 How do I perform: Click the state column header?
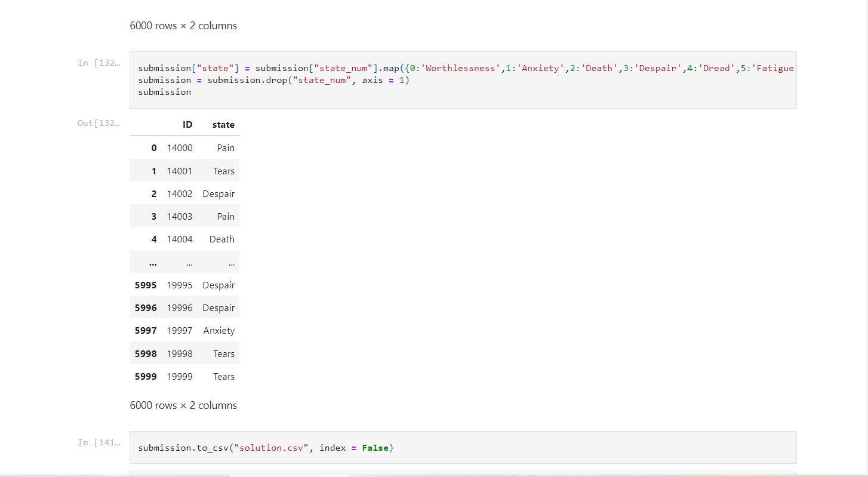[223, 125]
